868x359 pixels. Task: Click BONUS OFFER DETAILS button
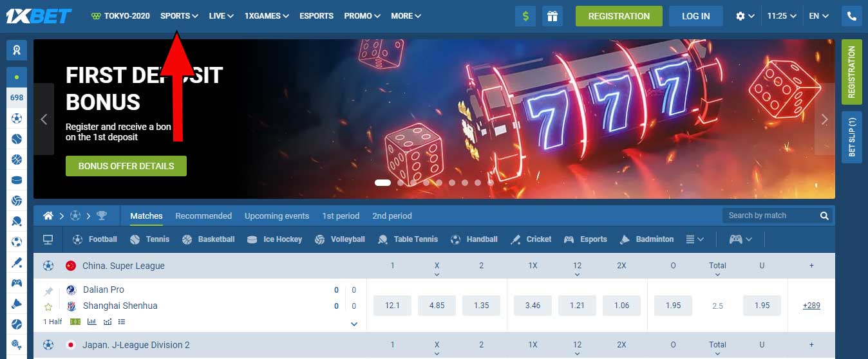[x=126, y=166]
